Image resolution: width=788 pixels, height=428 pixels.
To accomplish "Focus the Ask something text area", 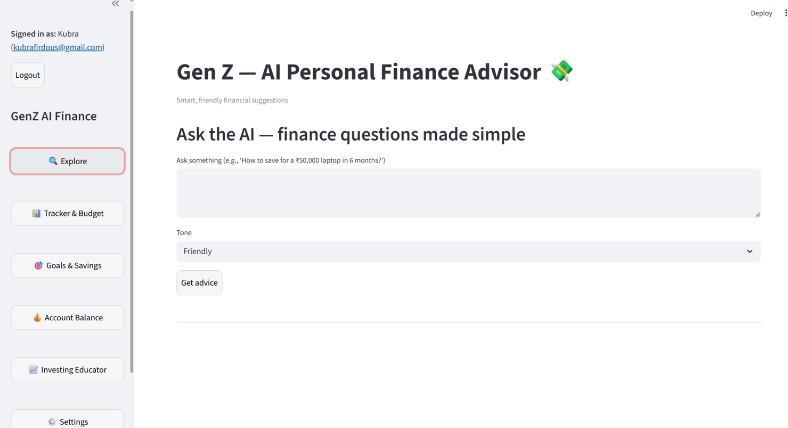I will pos(467,192).
